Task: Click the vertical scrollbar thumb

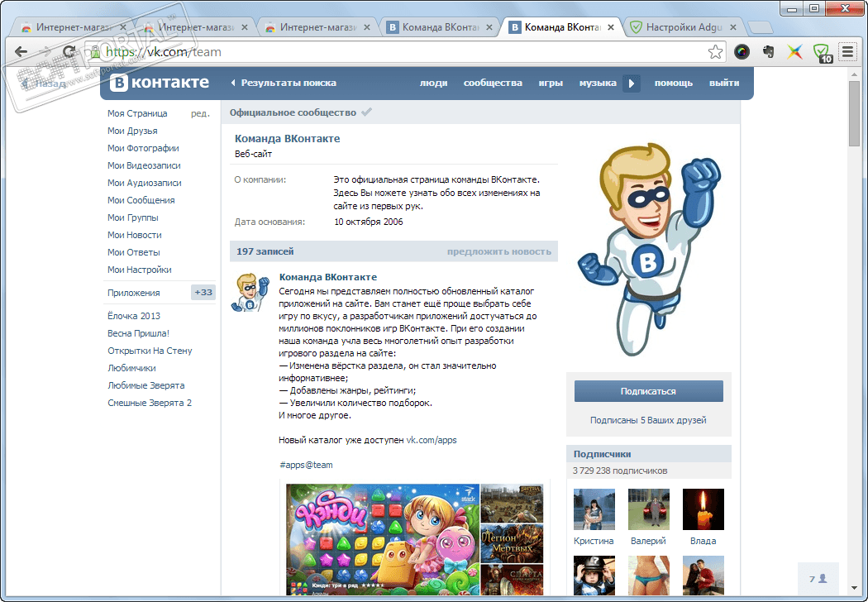Action: tap(854, 114)
